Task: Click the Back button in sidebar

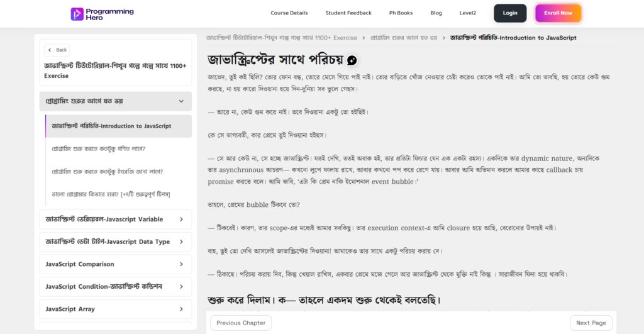Action: pyautogui.click(x=57, y=50)
